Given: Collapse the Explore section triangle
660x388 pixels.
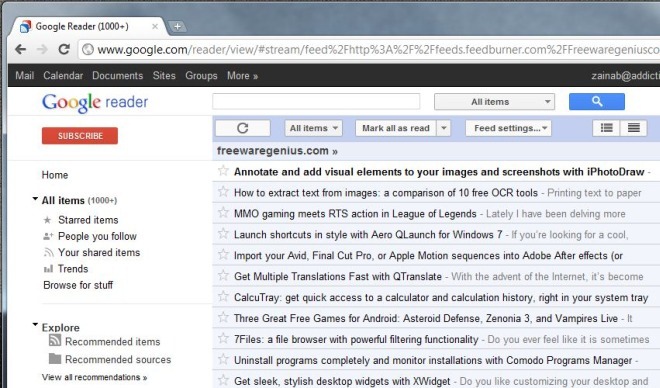Looking at the screenshot, I should 35,325.
